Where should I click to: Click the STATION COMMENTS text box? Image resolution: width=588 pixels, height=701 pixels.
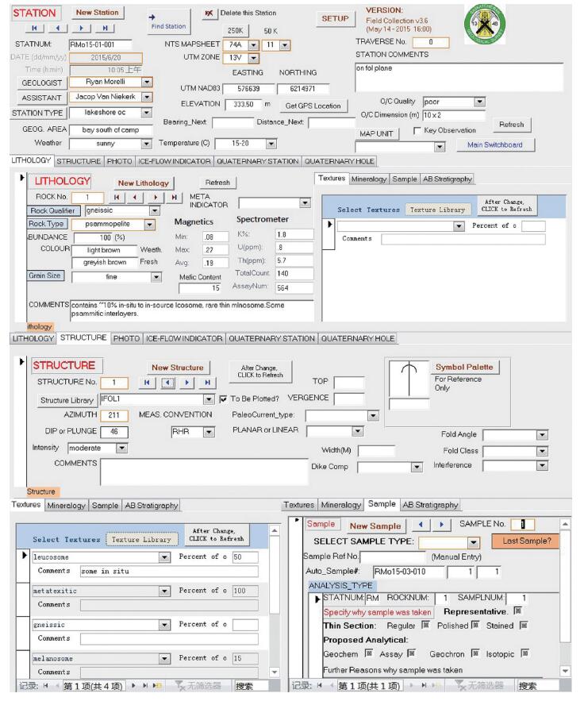[459, 76]
